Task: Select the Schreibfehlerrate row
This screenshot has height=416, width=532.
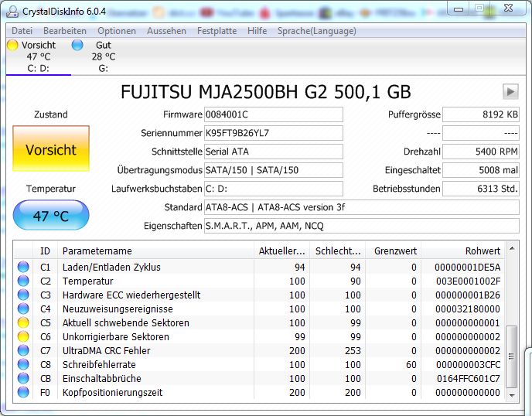Action: (x=259, y=364)
